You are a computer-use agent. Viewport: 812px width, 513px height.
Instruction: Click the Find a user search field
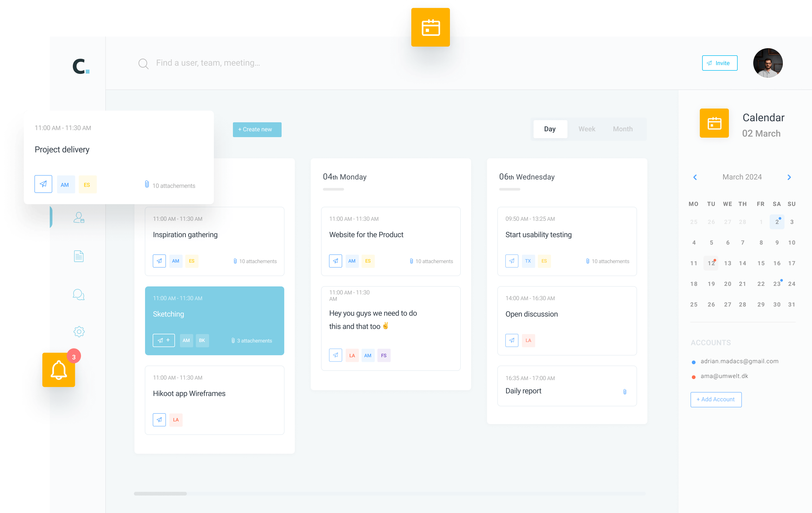tap(208, 63)
